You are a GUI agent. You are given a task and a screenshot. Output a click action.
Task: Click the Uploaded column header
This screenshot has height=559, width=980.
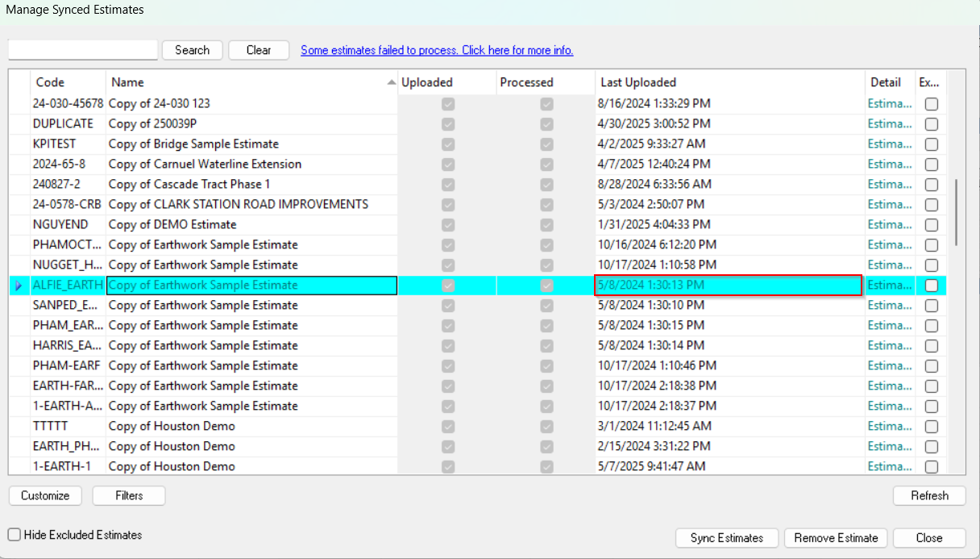tap(446, 82)
